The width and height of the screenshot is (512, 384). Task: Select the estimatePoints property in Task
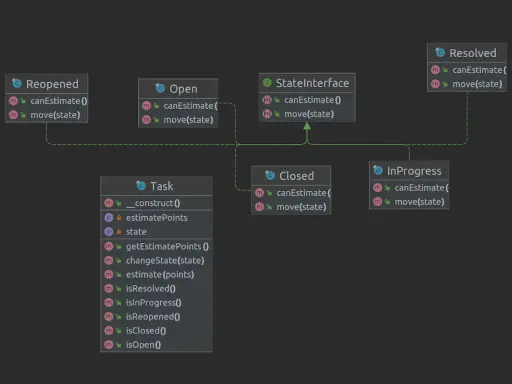pyautogui.click(x=157, y=218)
